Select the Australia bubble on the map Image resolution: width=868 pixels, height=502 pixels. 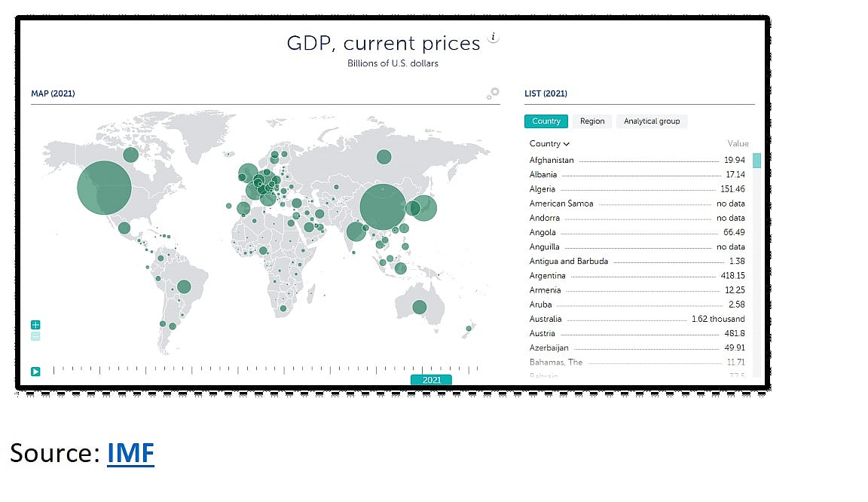420,307
